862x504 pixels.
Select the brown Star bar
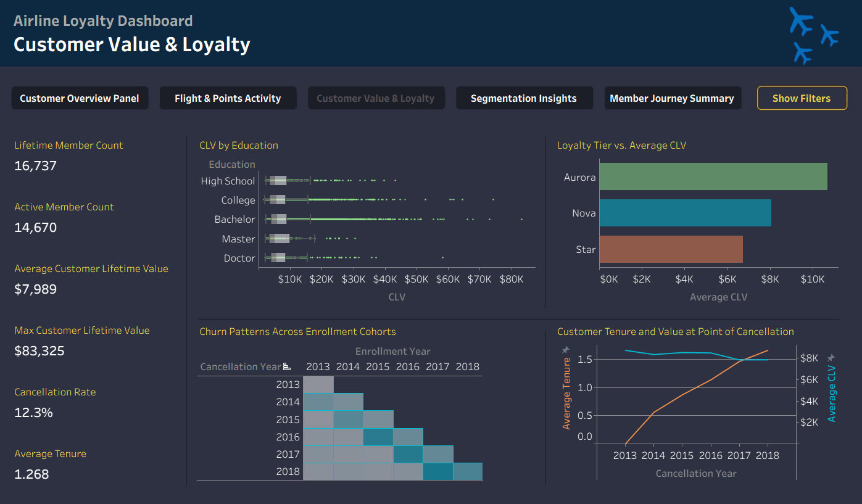pos(671,249)
